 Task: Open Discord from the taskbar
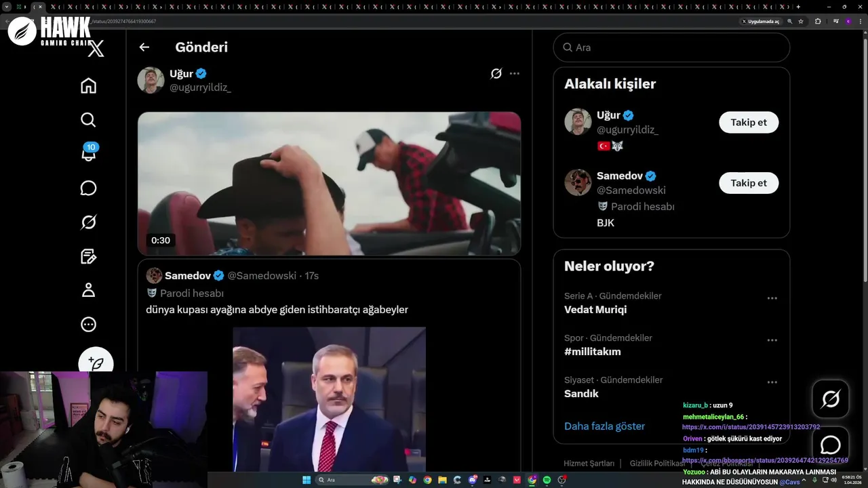(x=472, y=480)
